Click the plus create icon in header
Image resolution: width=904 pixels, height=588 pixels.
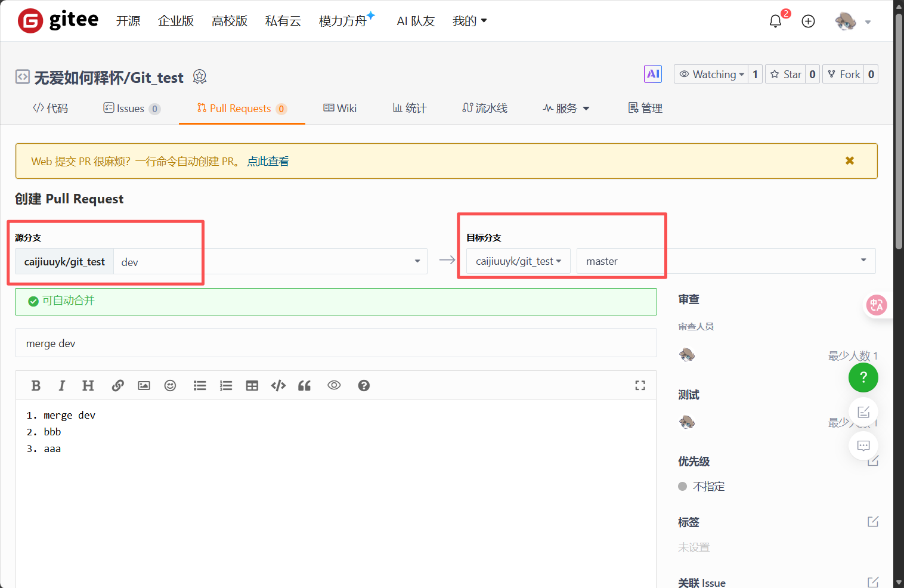(808, 21)
